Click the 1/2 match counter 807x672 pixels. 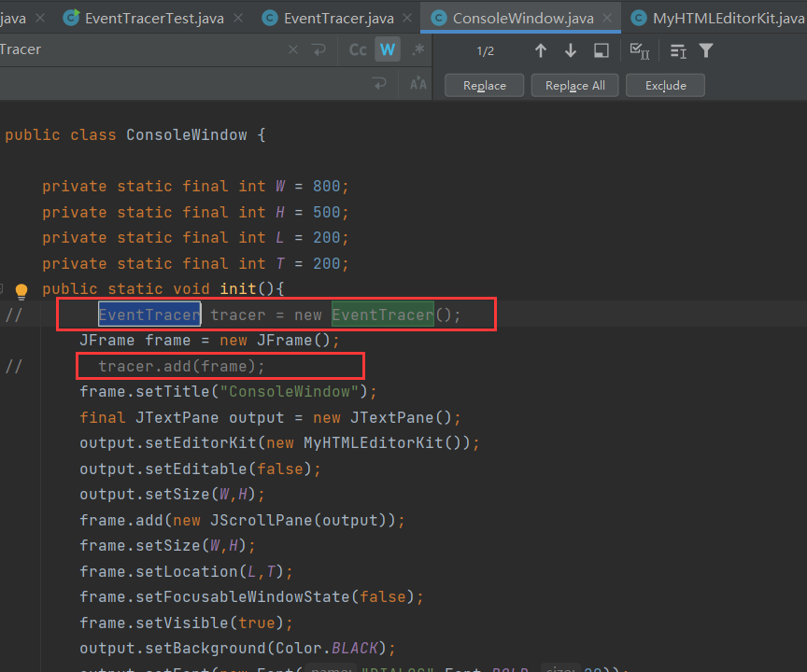coord(485,51)
